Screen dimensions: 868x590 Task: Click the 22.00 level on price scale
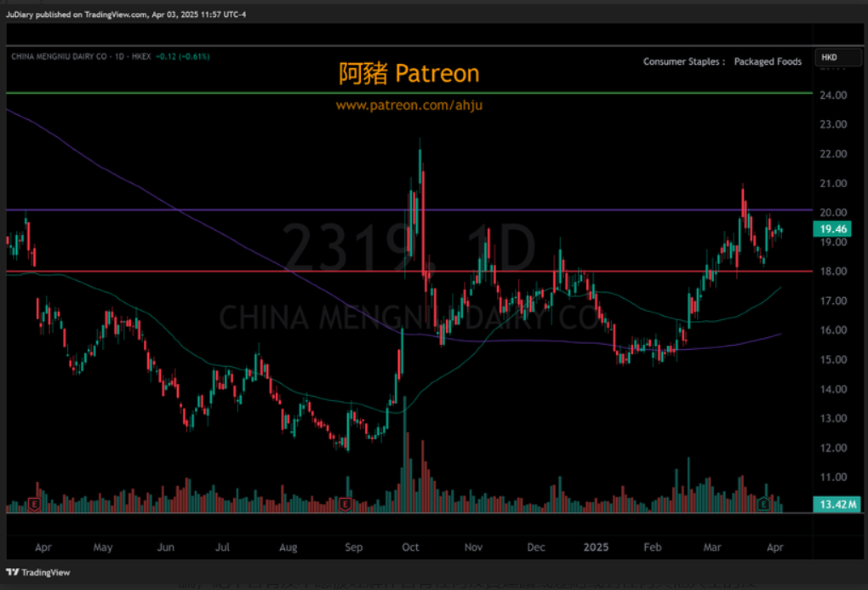click(833, 154)
